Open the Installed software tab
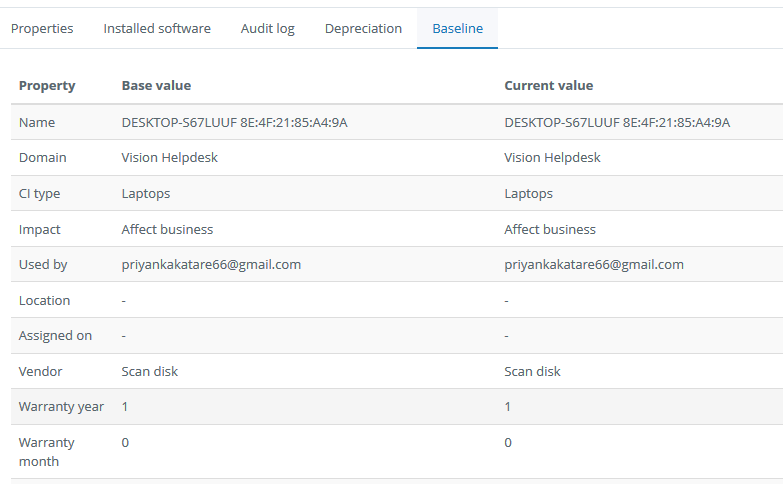This screenshot has height=484, width=783. [x=157, y=28]
